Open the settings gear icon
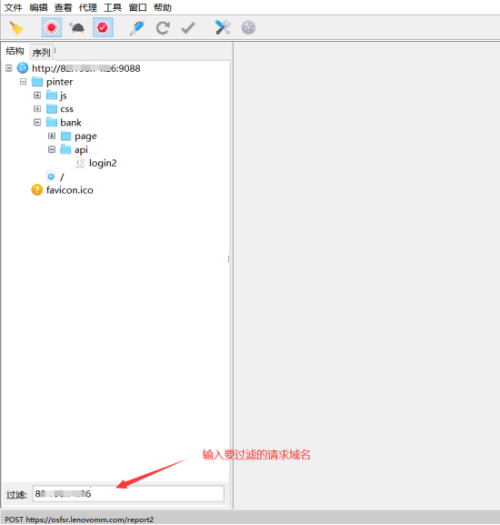The height and width of the screenshot is (525, 500). pos(248,28)
